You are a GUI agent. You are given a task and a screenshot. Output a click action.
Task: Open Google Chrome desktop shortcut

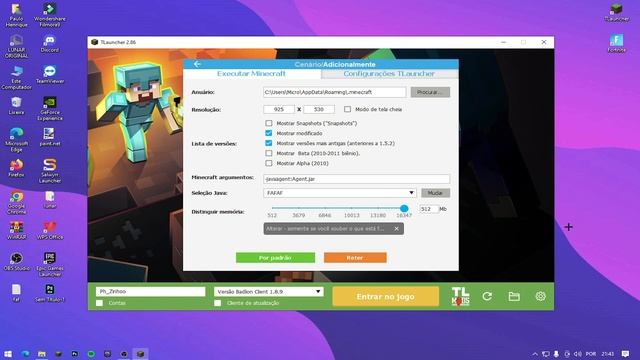16,202
